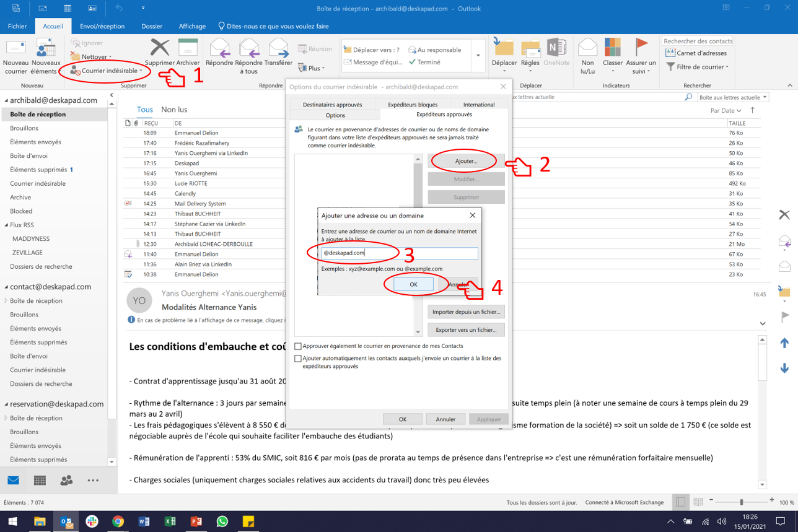Click Annuler in junk mail options dialog
The width and height of the screenshot is (798, 532).
445,419
